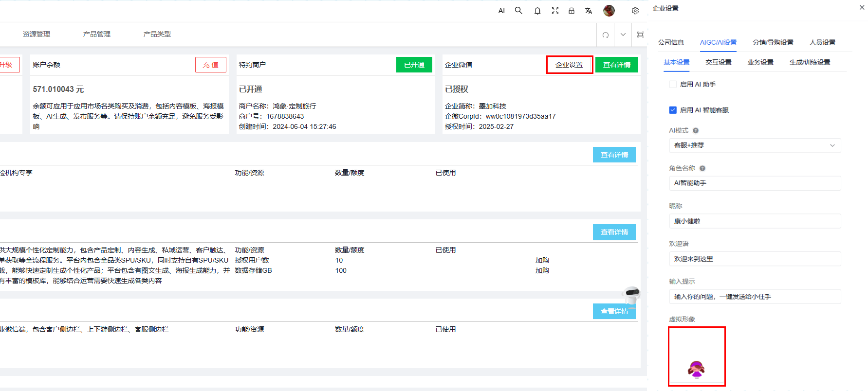This screenshot has width=868, height=391.
Task: Enable the 启用 AI 助手 checkbox
Action: tap(673, 84)
